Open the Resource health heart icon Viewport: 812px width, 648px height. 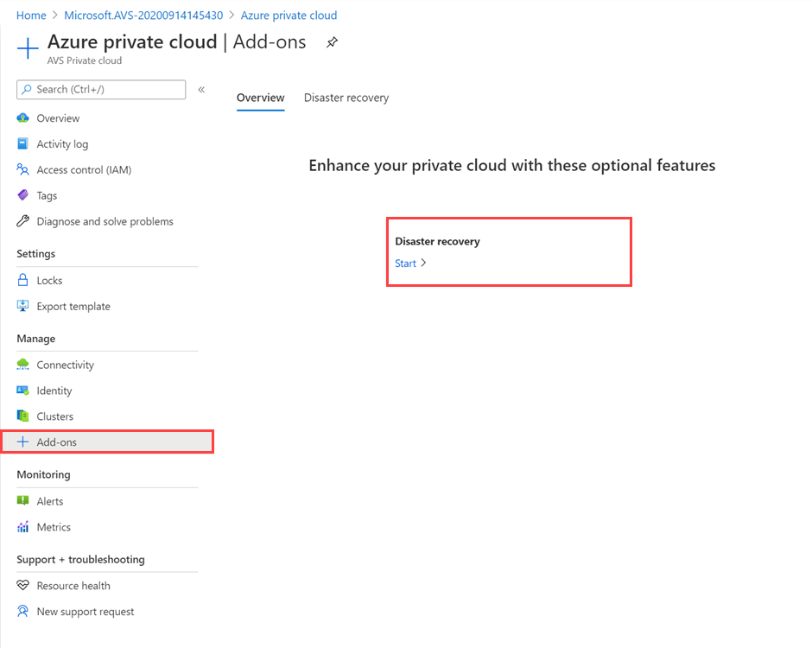coord(22,585)
